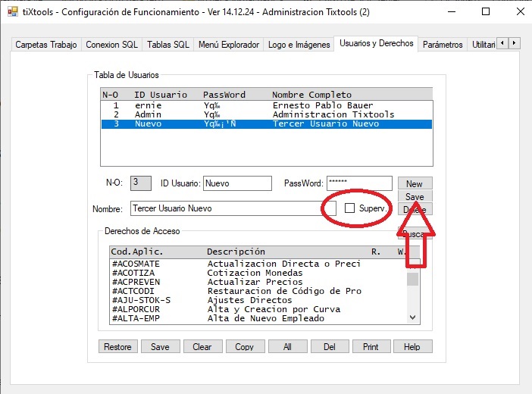The image size is (532, 394).
Task: Select the Logo e Imágenes tab
Action: tap(299, 45)
